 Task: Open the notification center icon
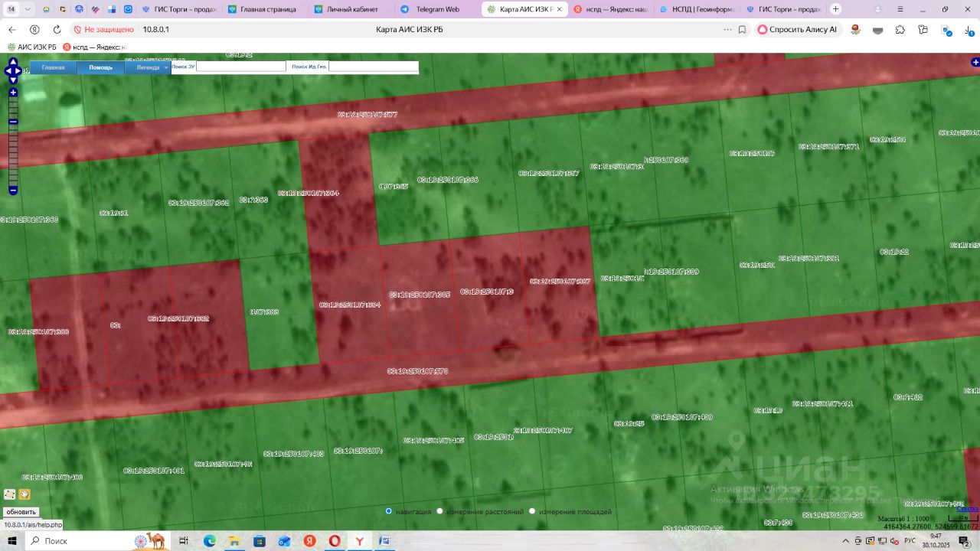[x=965, y=541]
